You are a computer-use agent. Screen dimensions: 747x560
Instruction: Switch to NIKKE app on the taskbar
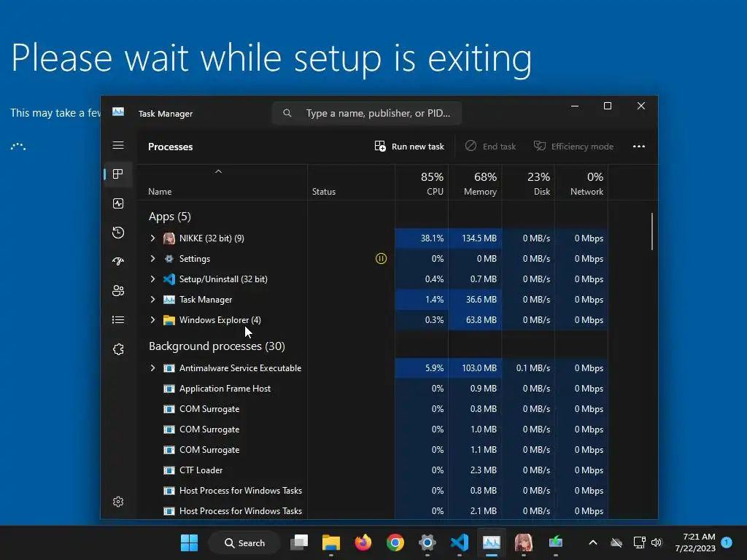click(x=524, y=542)
